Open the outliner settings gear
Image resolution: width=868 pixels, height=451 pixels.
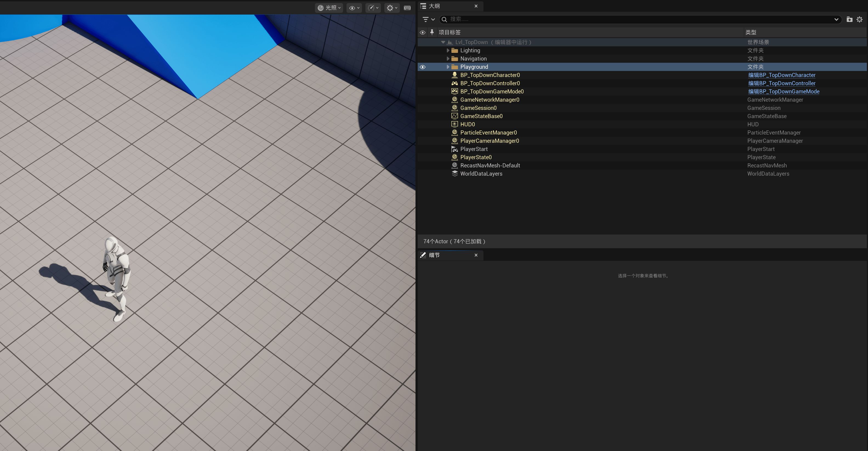coord(860,19)
